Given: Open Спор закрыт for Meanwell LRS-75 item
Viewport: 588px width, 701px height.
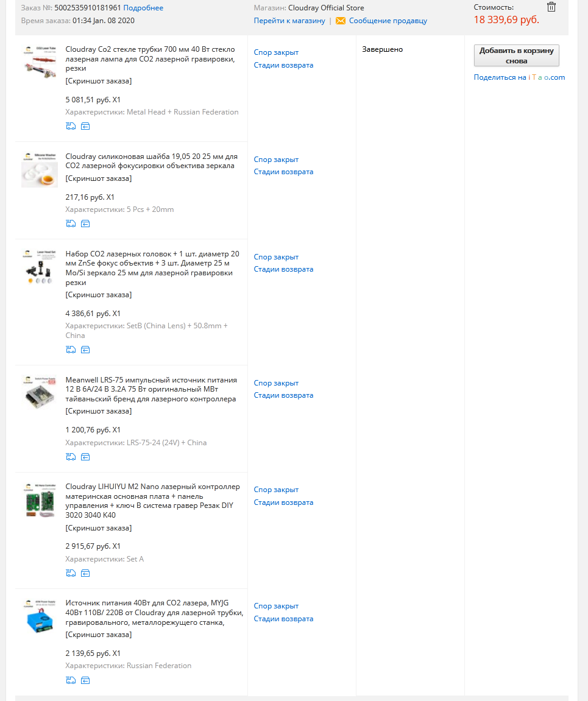Looking at the screenshot, I should tap(276, 383).
